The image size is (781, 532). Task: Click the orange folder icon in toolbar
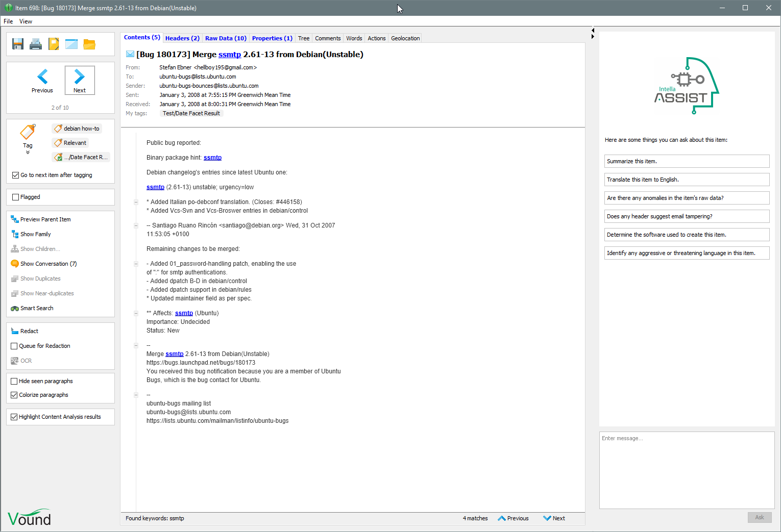click(x=89, y=44)
